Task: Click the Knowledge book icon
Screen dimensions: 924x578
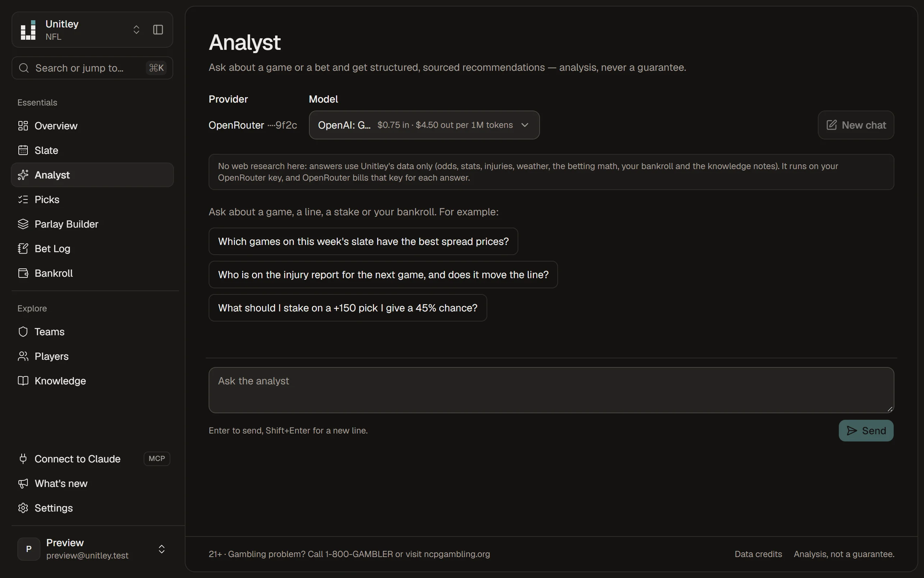Action: [x=23, y=381]
